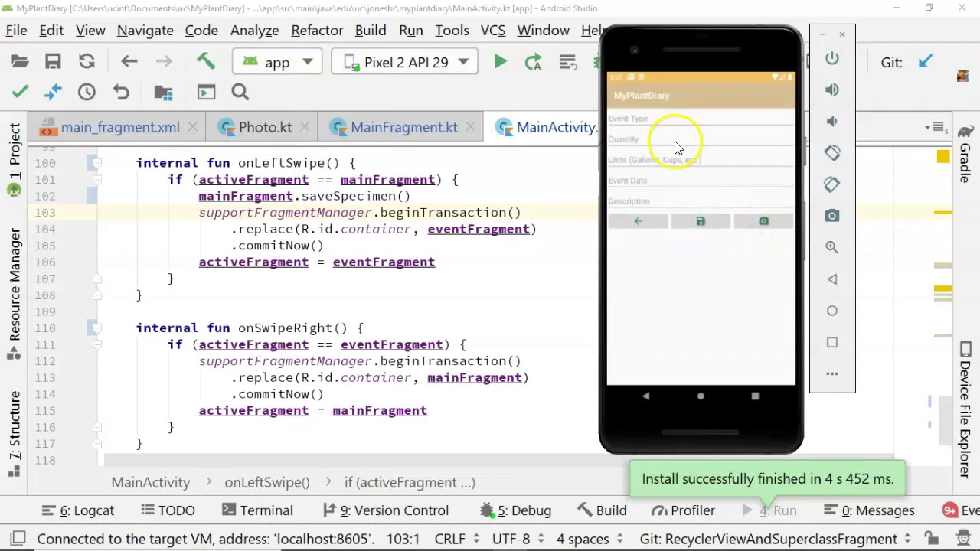Close the Photo.kt tab
Image resolution: width=980 pixels, height=551 pixels.
click(x=304, y=127)
